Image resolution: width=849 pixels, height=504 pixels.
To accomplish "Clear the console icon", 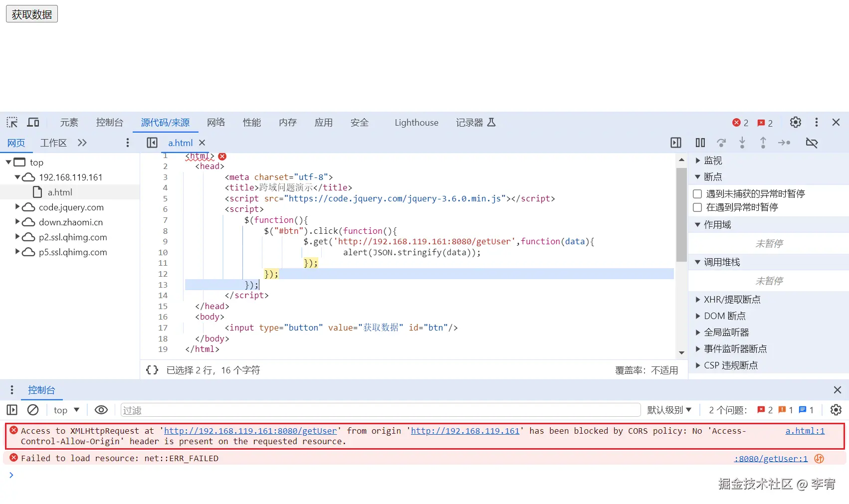I will (33, 410).
